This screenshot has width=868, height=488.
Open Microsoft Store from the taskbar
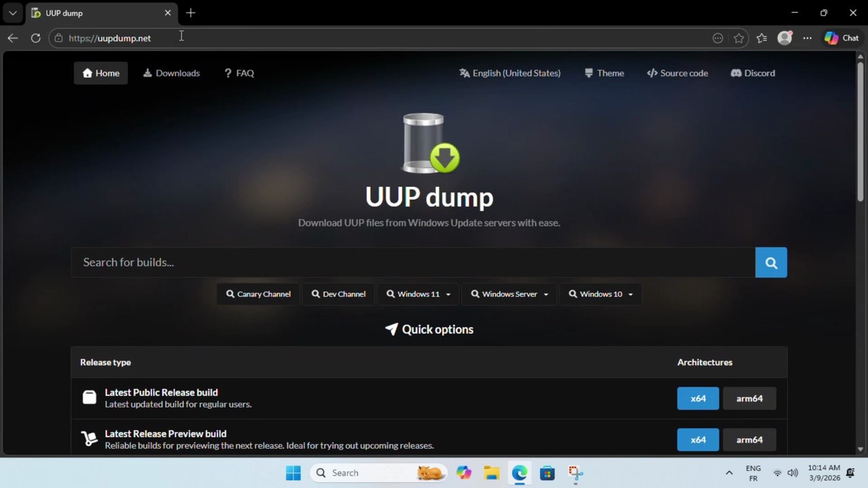(x=547, y=473)
